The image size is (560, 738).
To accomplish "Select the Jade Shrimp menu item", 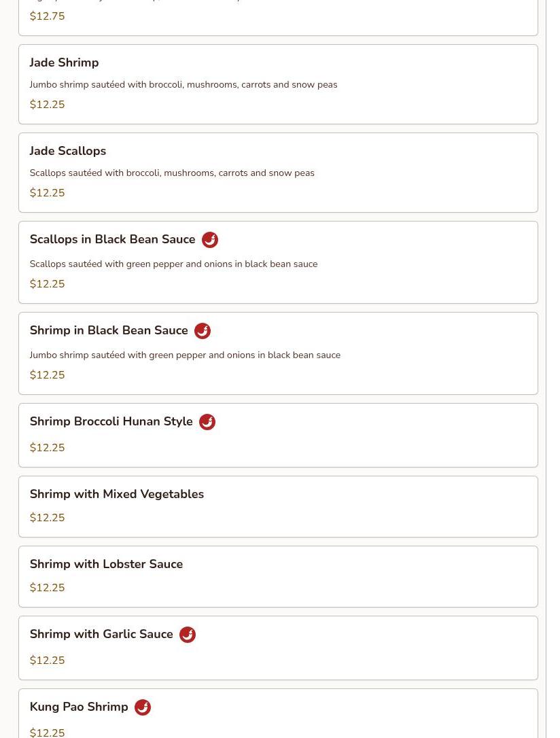I will pos(64,63).
